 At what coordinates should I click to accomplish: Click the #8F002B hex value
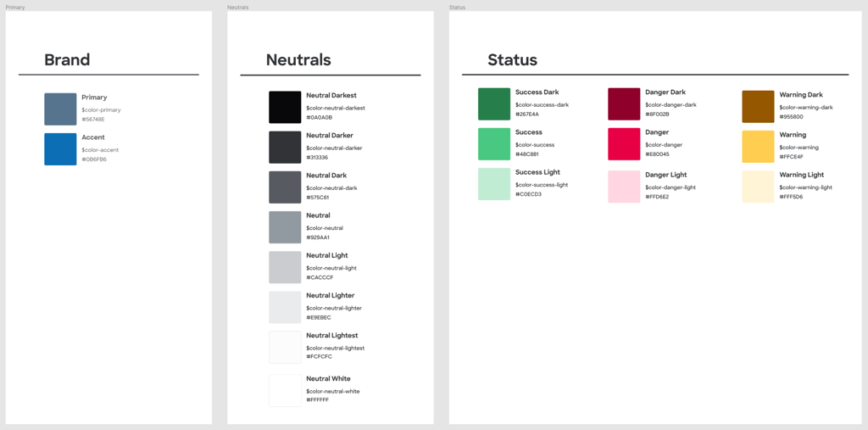coord(658,114)
